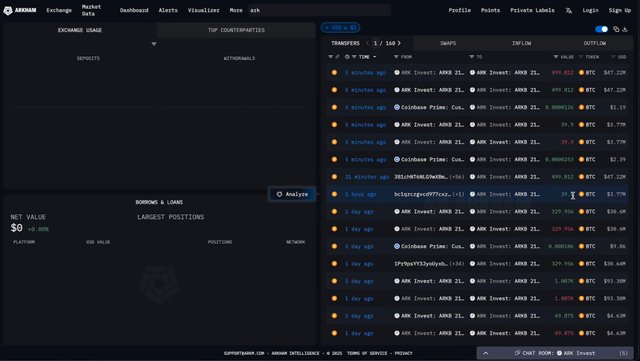Click the Privacy footer link
The height and width of the screenshot is (361, 640).
coord(403,353)
